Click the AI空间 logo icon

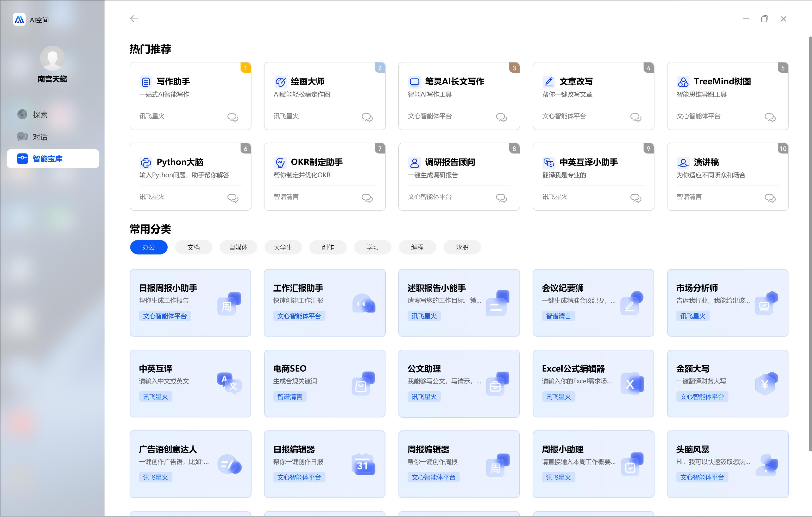(x=19, y=19)
